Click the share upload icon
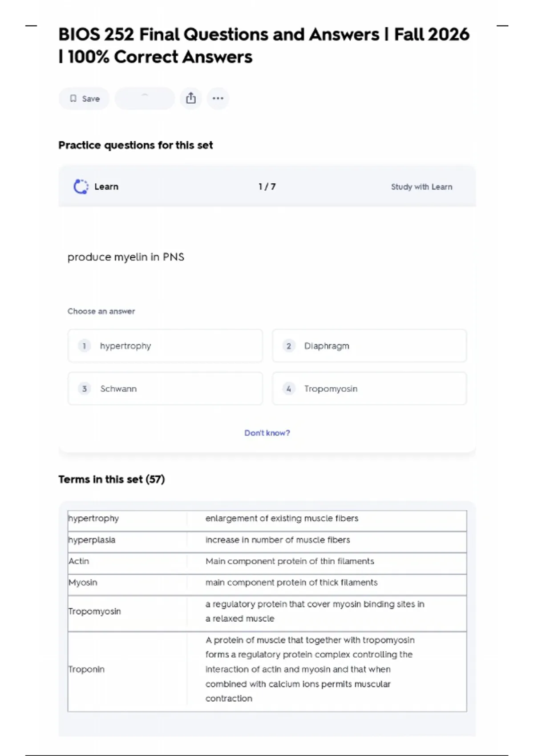The height and width of the screenshot is (756, 534). pos(191,98)
